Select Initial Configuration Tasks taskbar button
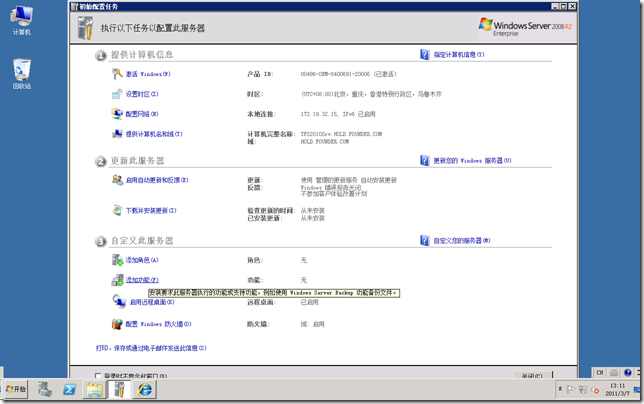 pyautogui.click(x=120, y=389)
